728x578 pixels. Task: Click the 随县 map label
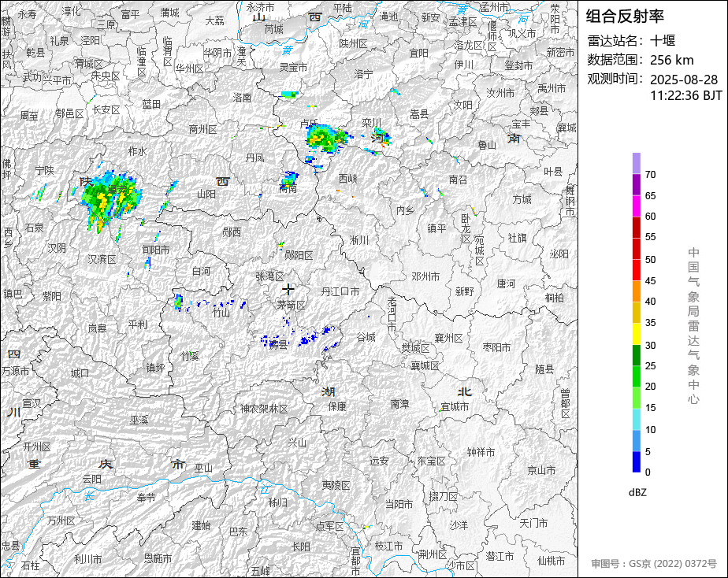point(544,369)
